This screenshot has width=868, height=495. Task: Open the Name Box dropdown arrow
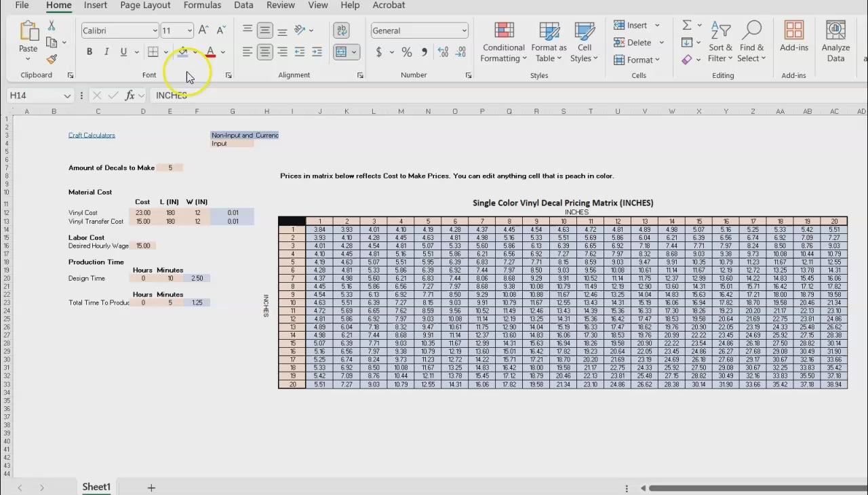(x=66, y=96)
